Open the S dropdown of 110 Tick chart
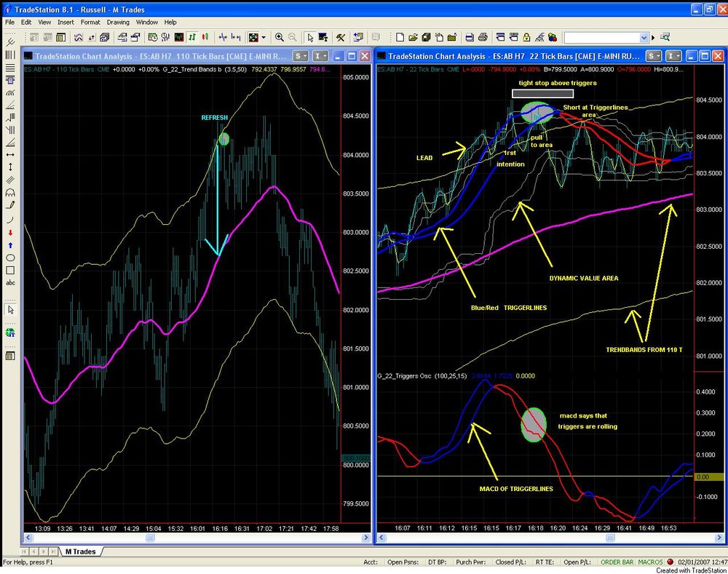 point(301,56)
